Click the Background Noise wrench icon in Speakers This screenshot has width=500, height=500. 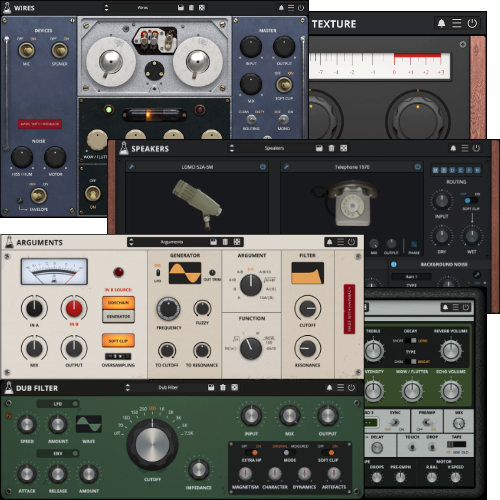[x=477, y=275]
